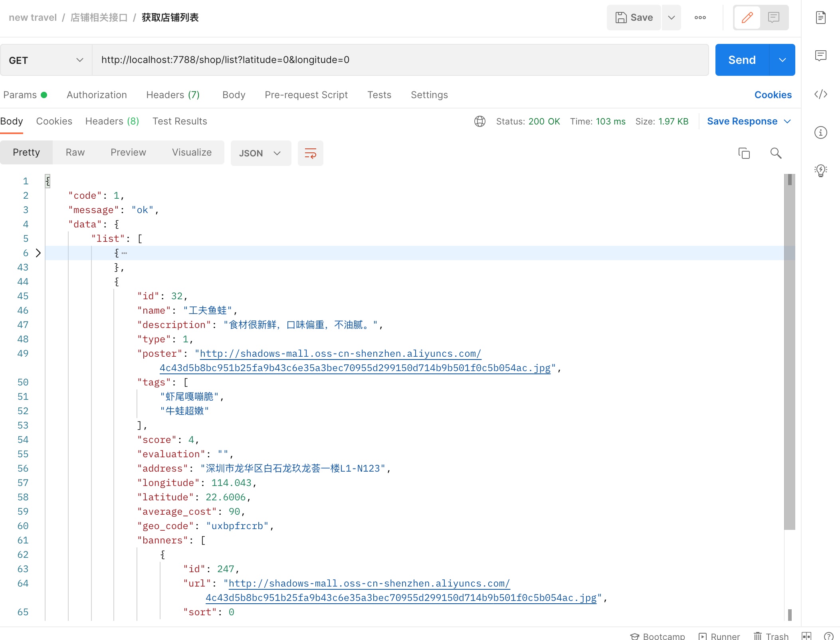Expand the Save dropdown arrow
This screenshot has height=640, width=840.
(670, 17)
